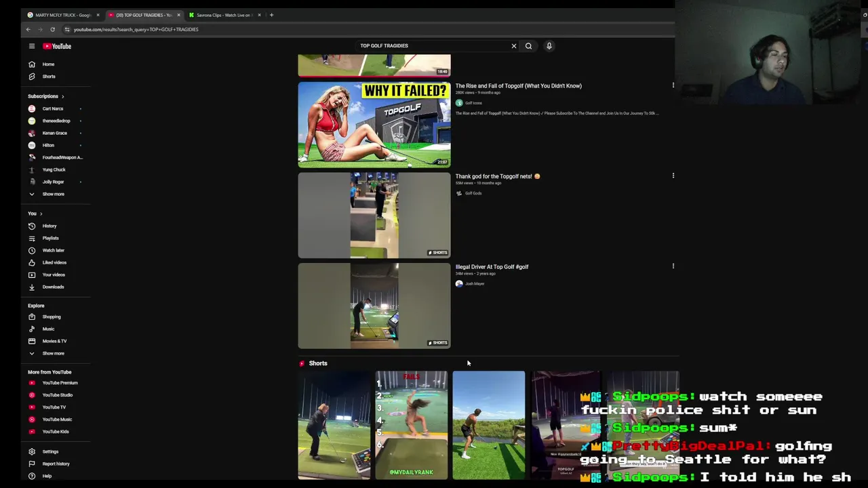Click Illegal Driver Top Golf short thumbnail
The height and width of the screenshot is (488, 868).
tap(374, 306)
